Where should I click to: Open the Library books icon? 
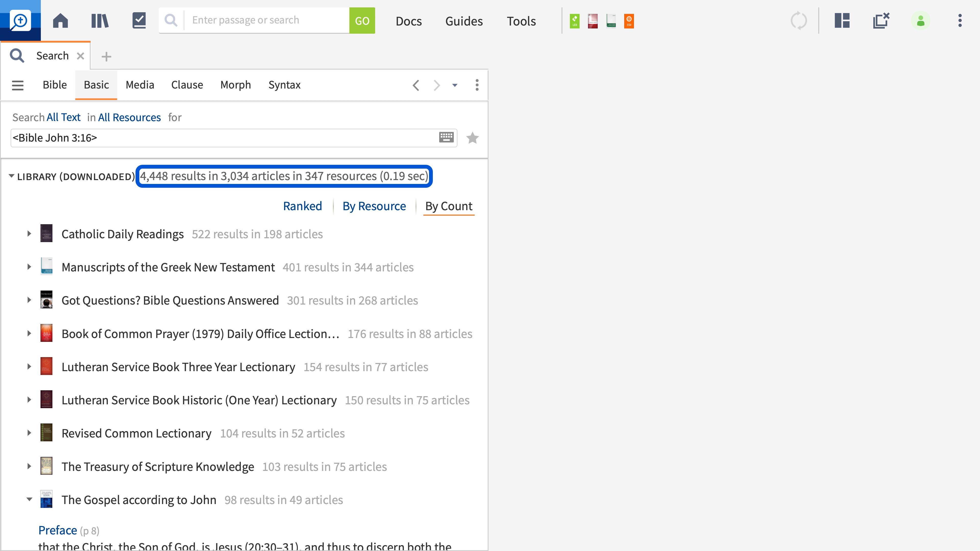(x=100, y=20)
